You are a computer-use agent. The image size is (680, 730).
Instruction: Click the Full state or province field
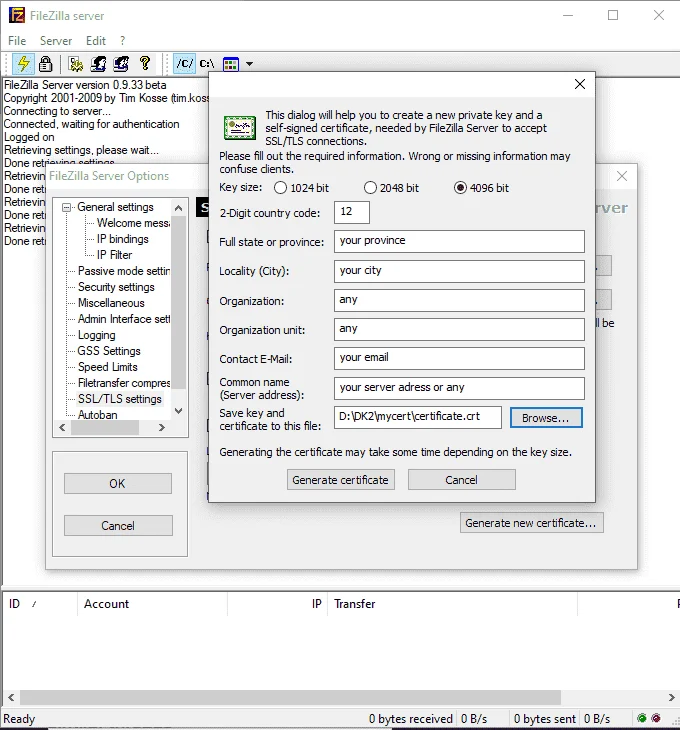click(459, 241)
